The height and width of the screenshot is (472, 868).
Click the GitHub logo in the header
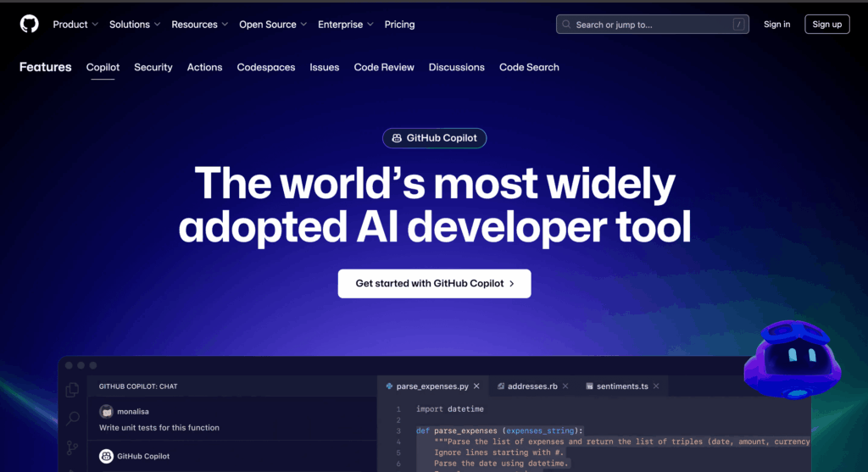tap(30, 25)
